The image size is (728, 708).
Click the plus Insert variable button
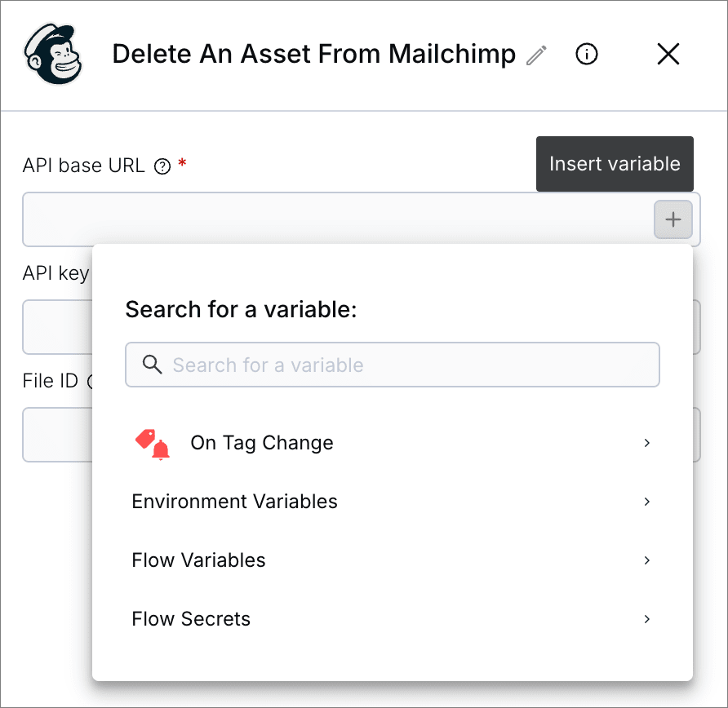coord(673,219)
